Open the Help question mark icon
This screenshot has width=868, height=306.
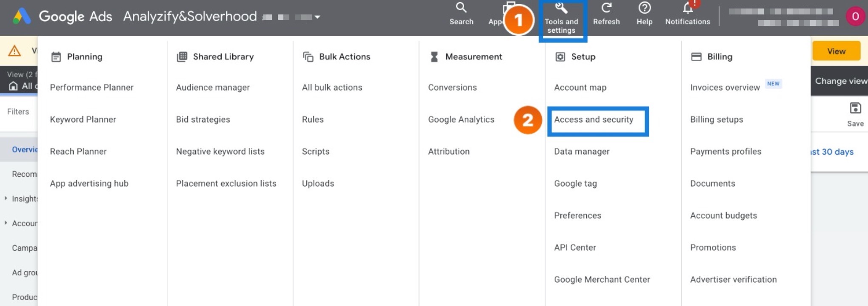tap(645, 8)
